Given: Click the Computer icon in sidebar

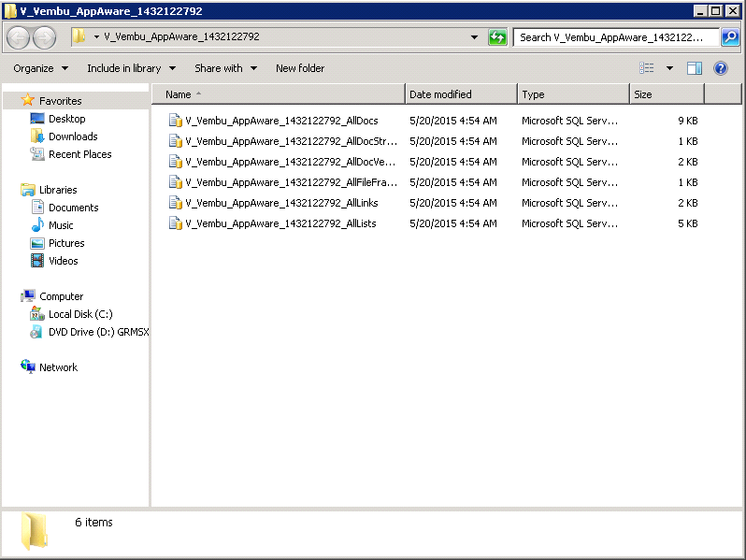Looking at the screenshot, I should [28, 296].
